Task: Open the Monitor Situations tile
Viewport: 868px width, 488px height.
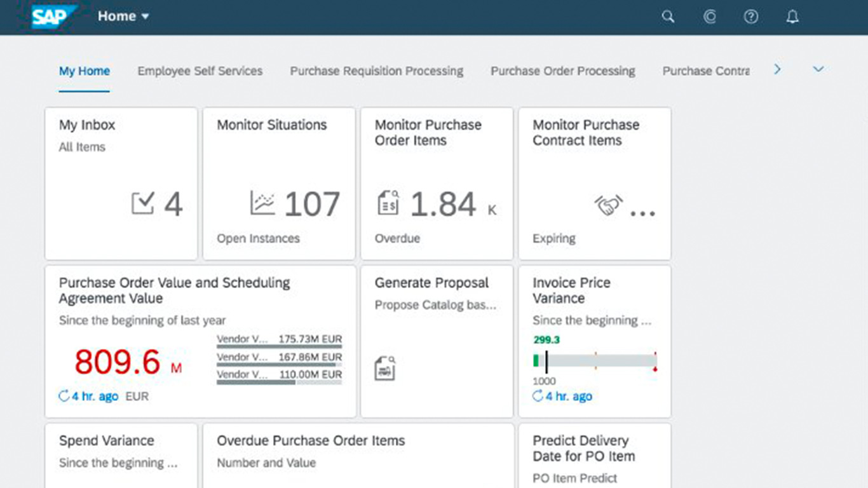Action: point(279,184)
